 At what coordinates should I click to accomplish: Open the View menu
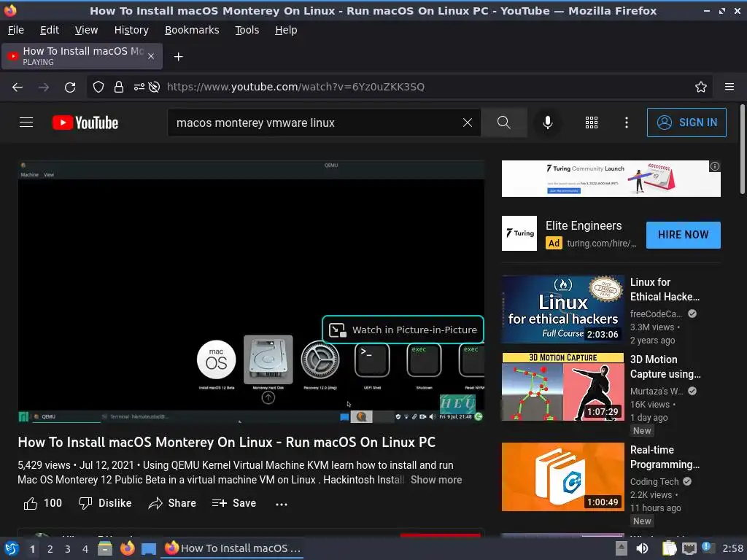coord(86,30)
